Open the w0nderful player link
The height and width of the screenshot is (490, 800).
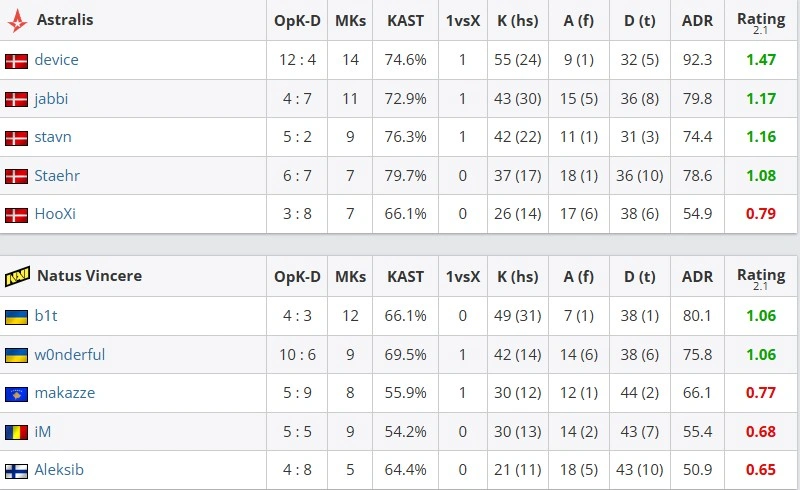[x=70, y=354]
